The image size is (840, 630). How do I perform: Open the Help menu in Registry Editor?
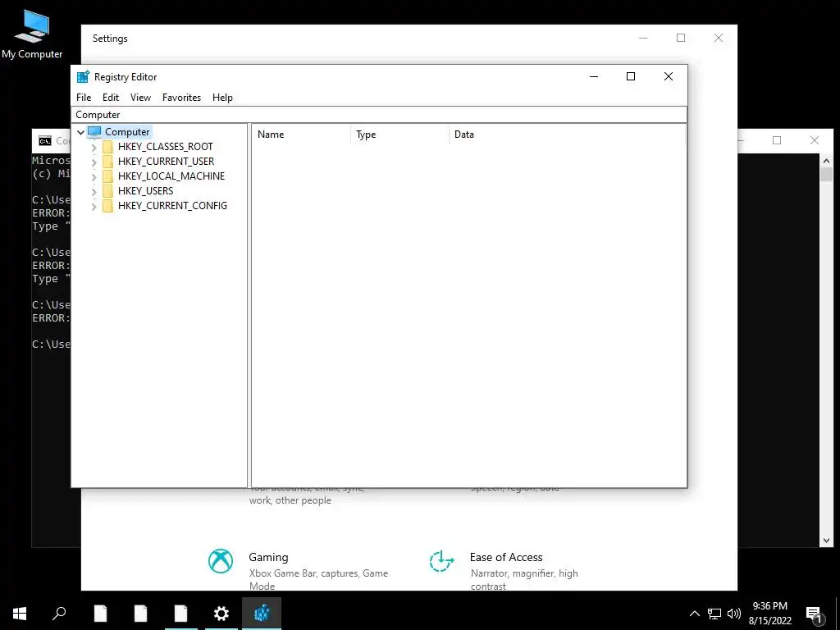[222, 98]
